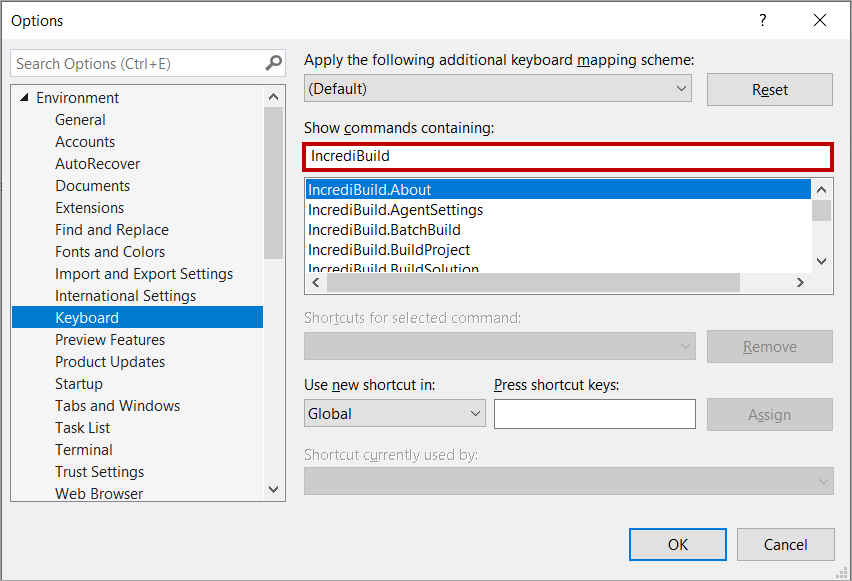Click the Show commands containing text field

pyautogui.click(x=567, y=156)
